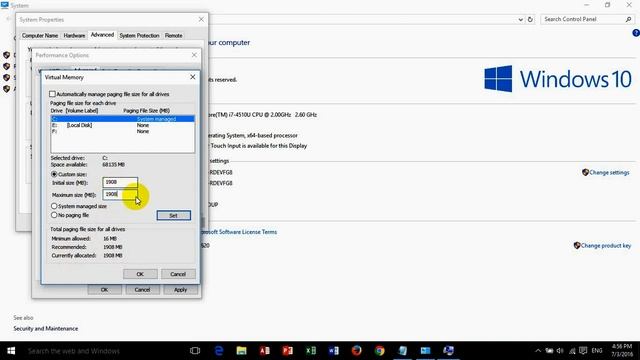The height and width of the screenshot is (360, 640).
Task: Click the search magnifier in Control Panel
Action: 628,19
